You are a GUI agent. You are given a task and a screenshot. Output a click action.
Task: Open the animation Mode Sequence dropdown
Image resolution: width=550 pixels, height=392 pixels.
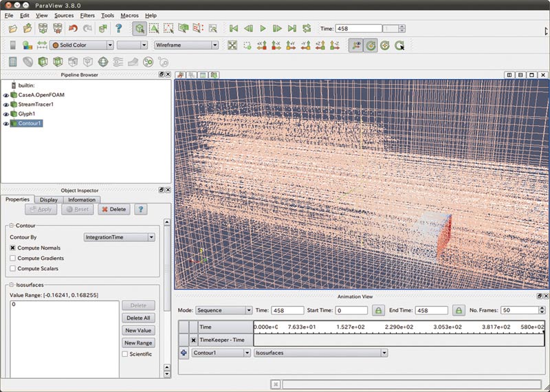click(223, 311)
